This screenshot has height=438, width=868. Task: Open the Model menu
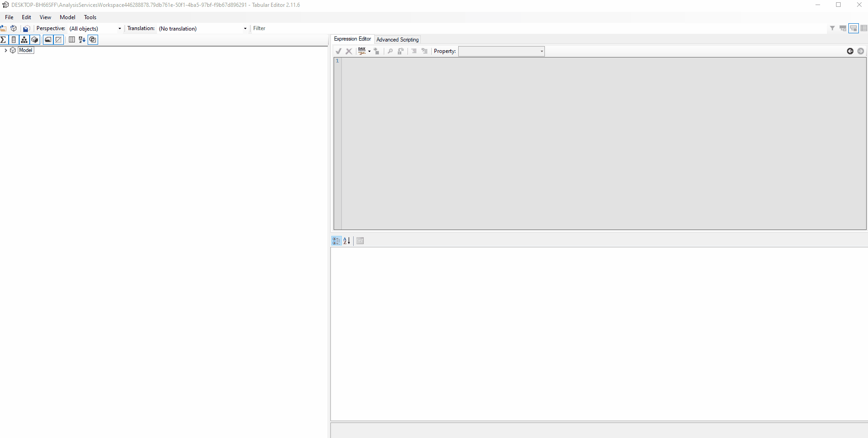[x=68, y=17]
